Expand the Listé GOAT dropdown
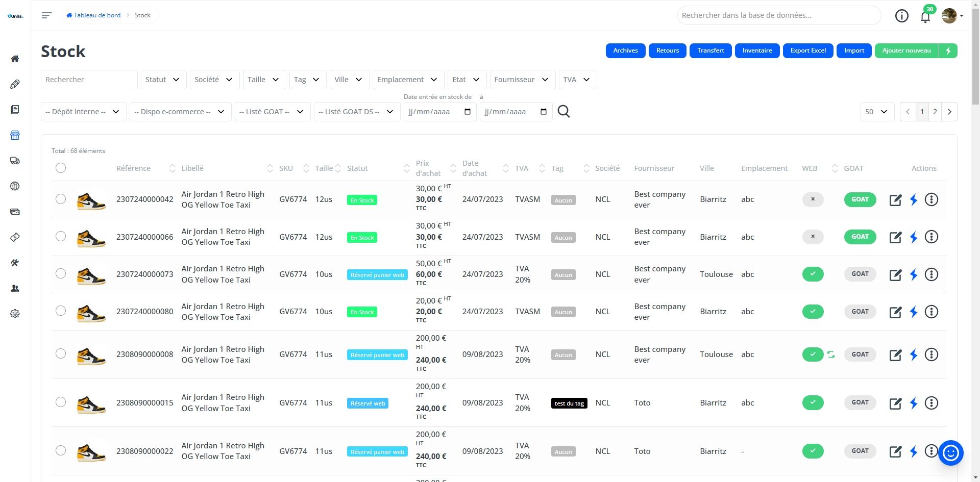980x482 pixels. pyautogui.click(x=273, y=112)
